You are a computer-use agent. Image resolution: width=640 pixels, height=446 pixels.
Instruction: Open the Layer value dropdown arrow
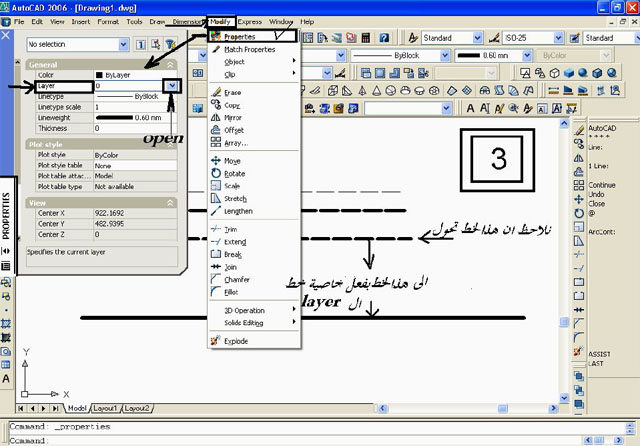pyautogui.click(x=172, y=86)
